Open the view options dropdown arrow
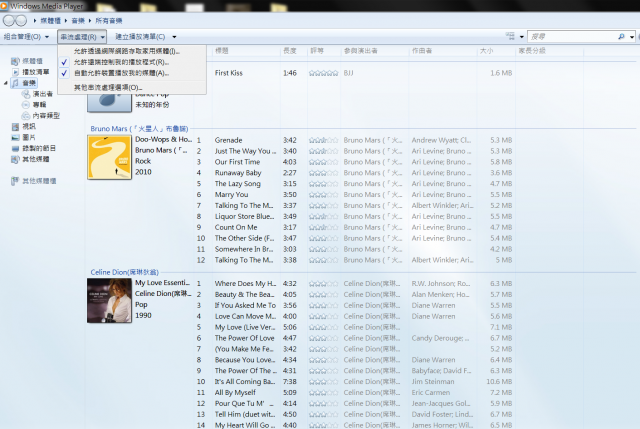Screen dimensions: 640x429 click(522, 37)
